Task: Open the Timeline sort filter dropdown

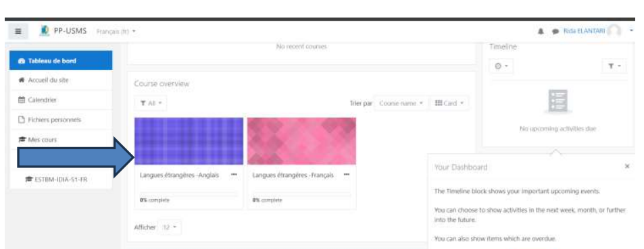Action: [614, 66]
